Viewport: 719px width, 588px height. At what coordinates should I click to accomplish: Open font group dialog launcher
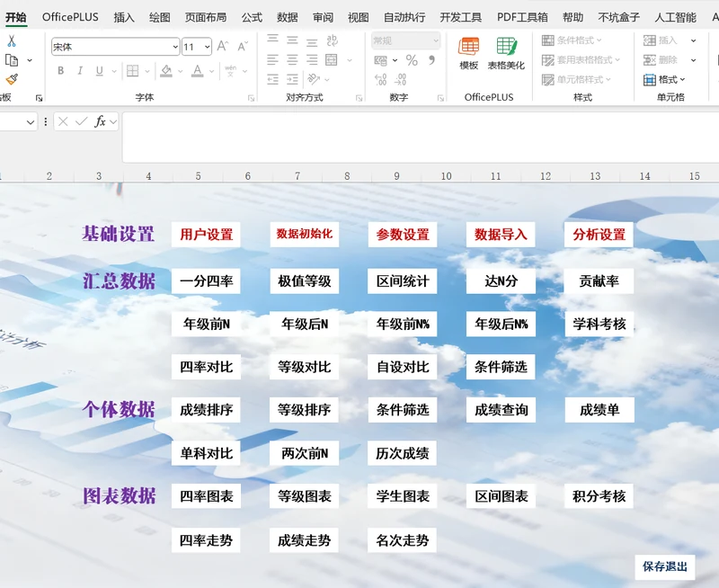pos(251,98)
